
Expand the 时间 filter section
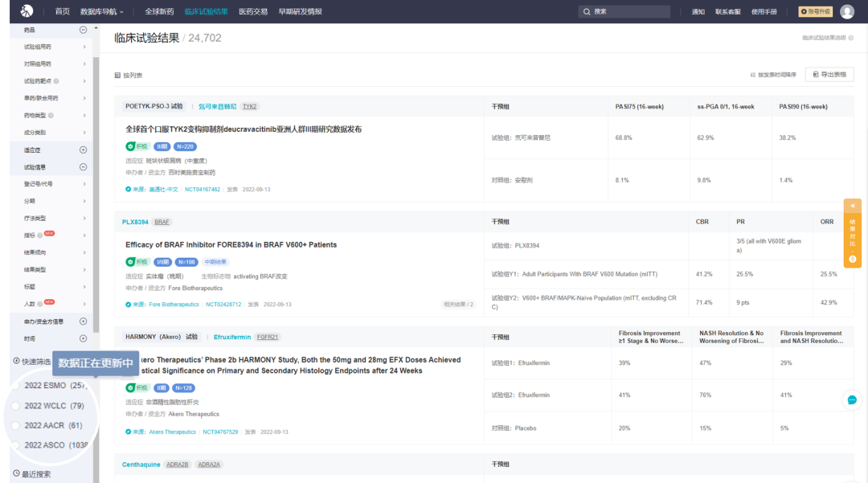pyautogui.click(x=83, y=338)
